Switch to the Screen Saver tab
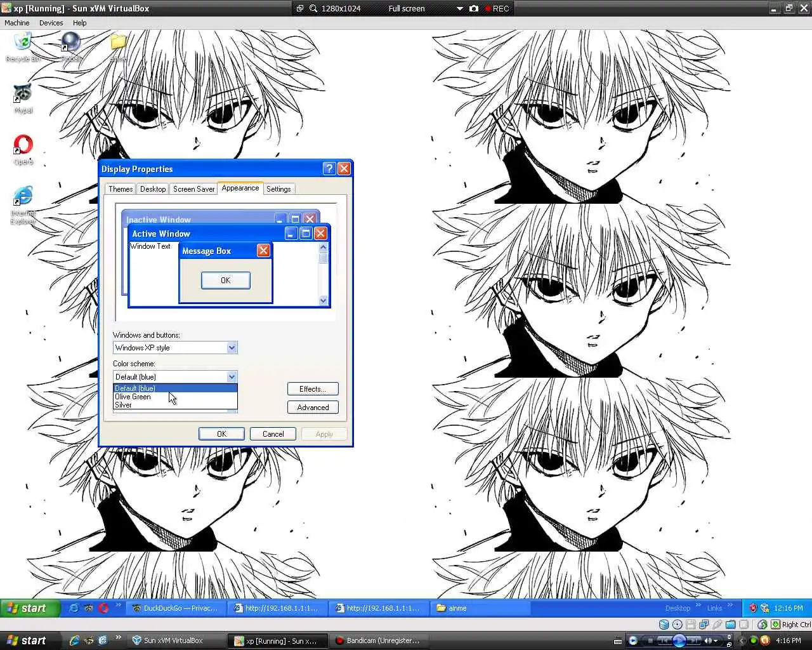 pos(193,189)
